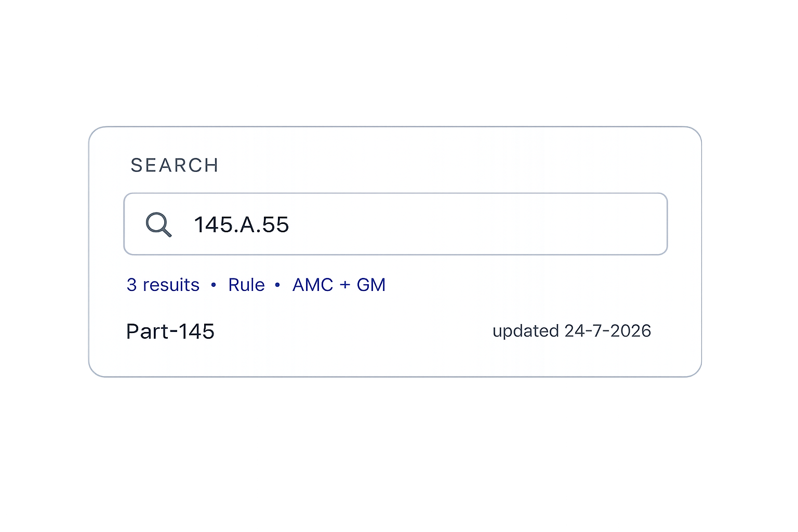Focus the search field containing 145.A.55
The width and height of the screenshot is (798, 532).
(x=395, y=224)
